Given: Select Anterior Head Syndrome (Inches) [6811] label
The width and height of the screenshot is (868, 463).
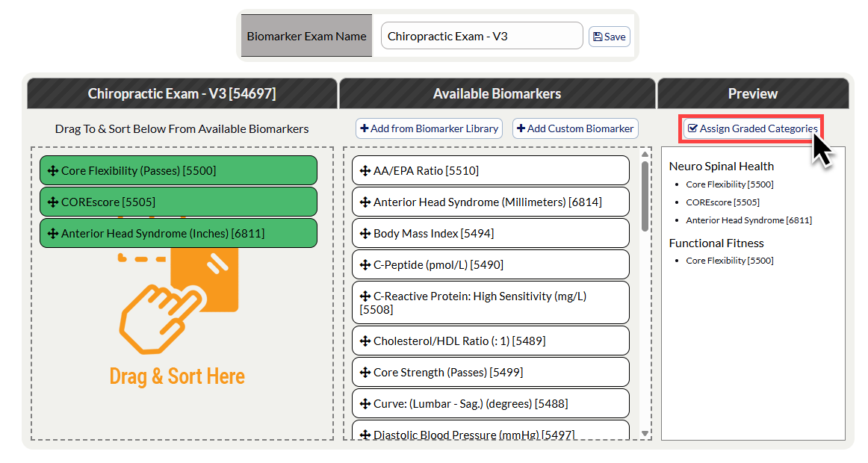Looking at the screenshot, I should pyautogui.click(x=163, y=234).
